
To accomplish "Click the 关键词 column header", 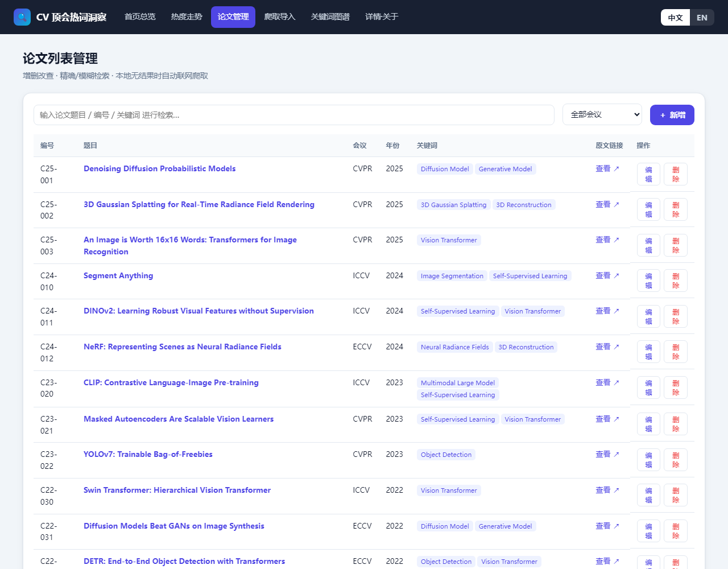I will click(x=427, y=146).
